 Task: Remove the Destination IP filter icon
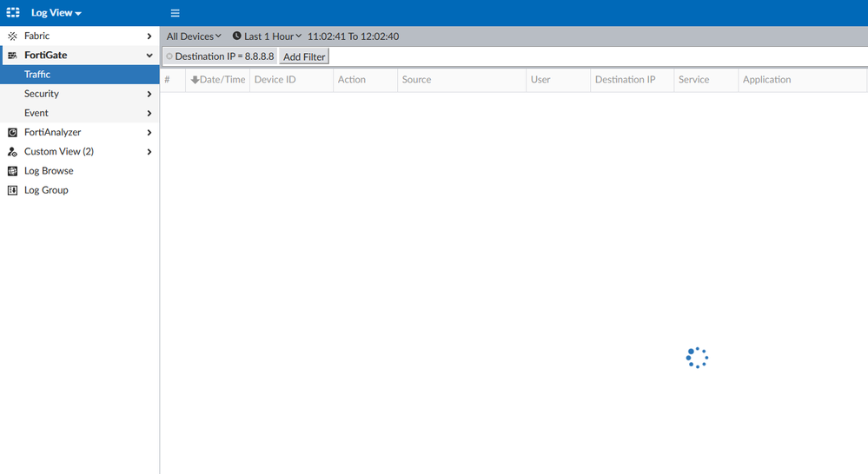pos(169,56)
